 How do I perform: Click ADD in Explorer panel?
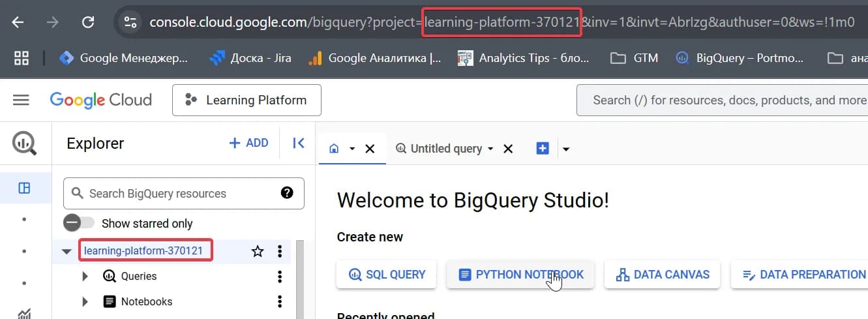248,143
